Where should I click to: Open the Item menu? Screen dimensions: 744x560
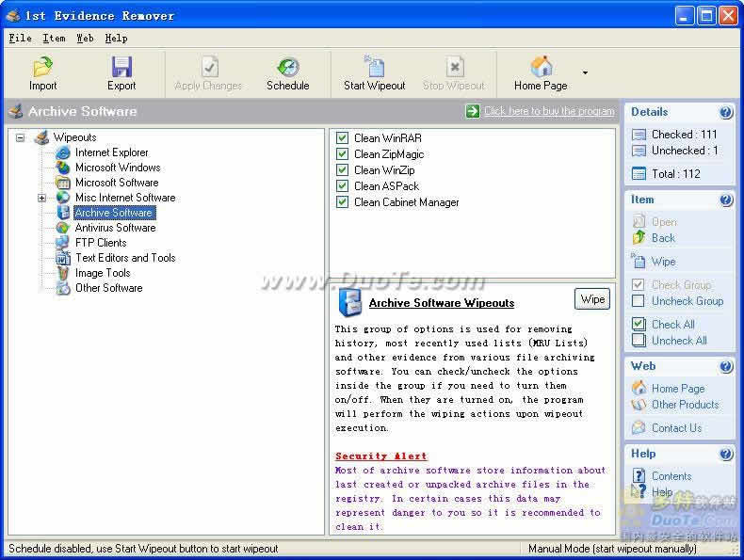(x=54, y=39)
